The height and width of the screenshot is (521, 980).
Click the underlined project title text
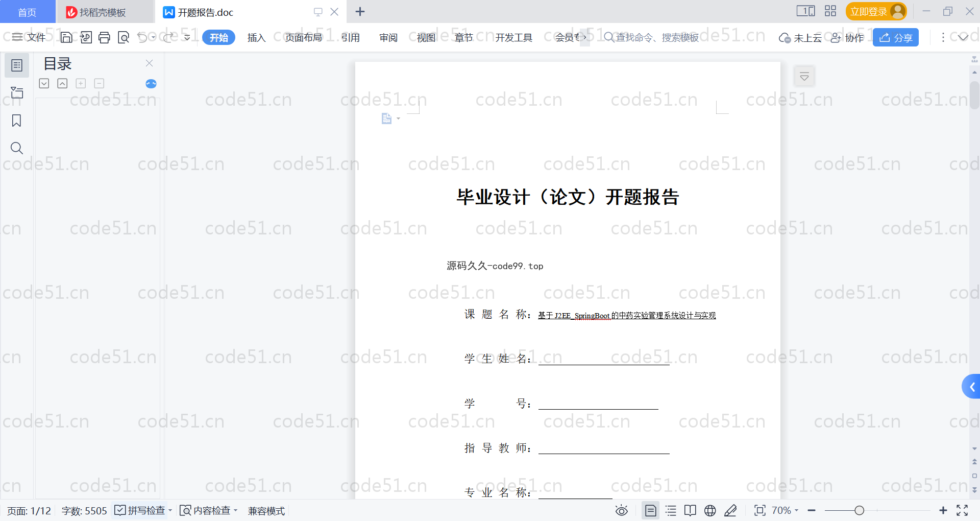[x=627, y=316]
